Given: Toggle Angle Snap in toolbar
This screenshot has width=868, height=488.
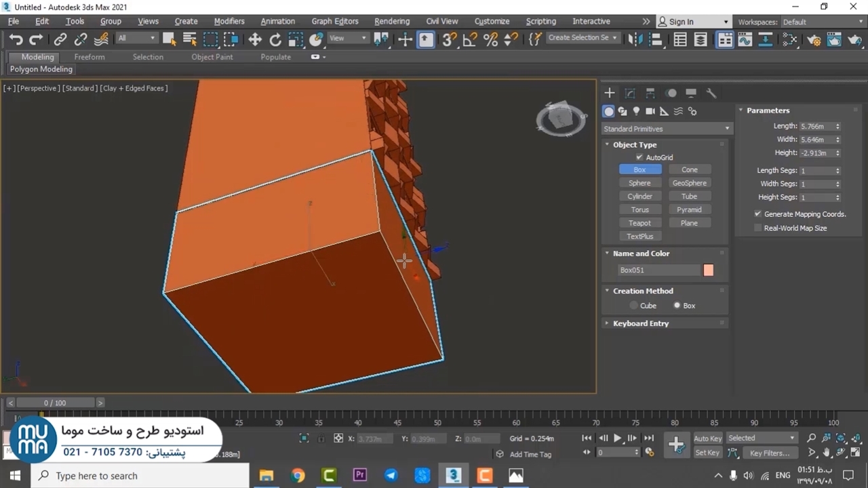Looking at the screenshot, I should 469,39.
